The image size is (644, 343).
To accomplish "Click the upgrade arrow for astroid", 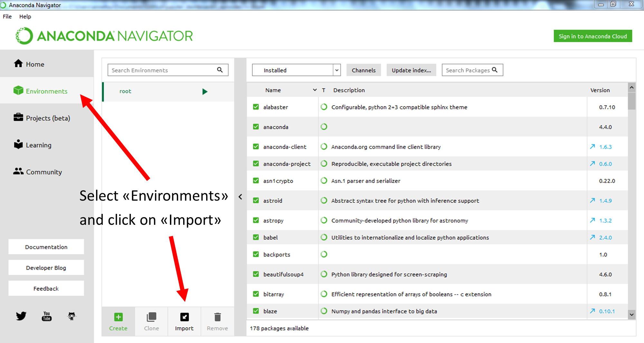I will tap(592, 200).
